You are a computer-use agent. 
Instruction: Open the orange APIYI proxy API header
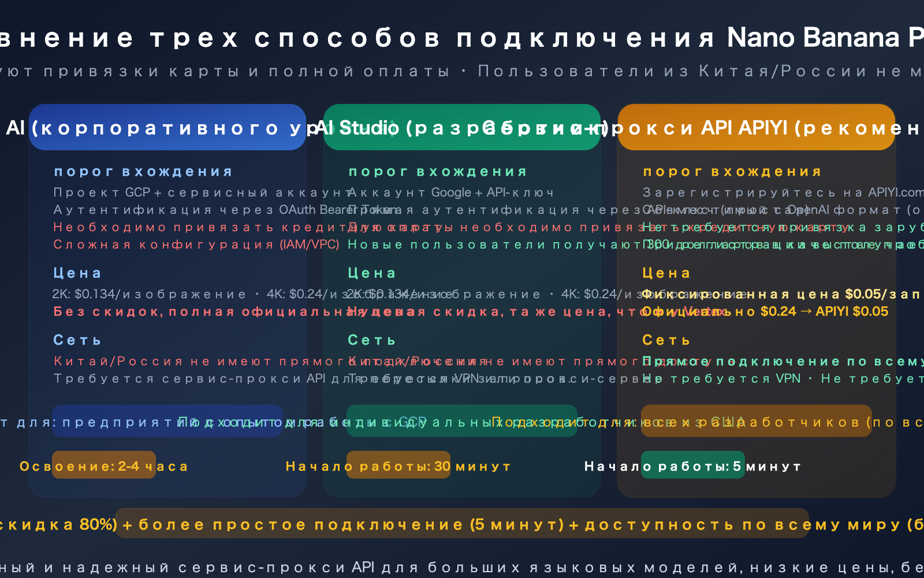757,127
